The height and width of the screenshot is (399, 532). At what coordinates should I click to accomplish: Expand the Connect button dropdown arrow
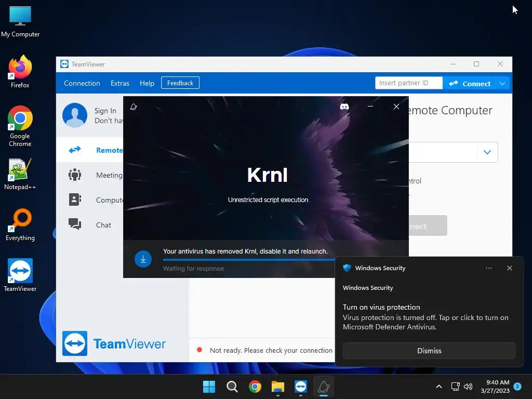(502, 84)
